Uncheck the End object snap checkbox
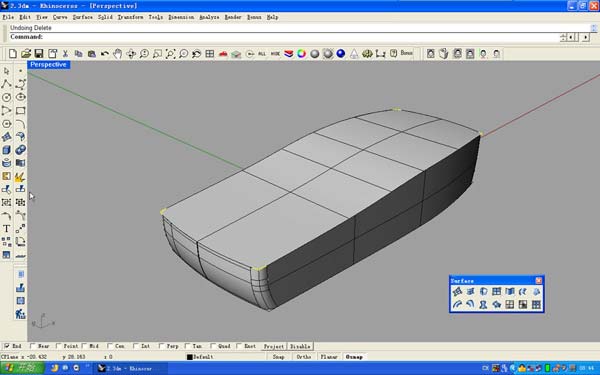 click(7, 346)
